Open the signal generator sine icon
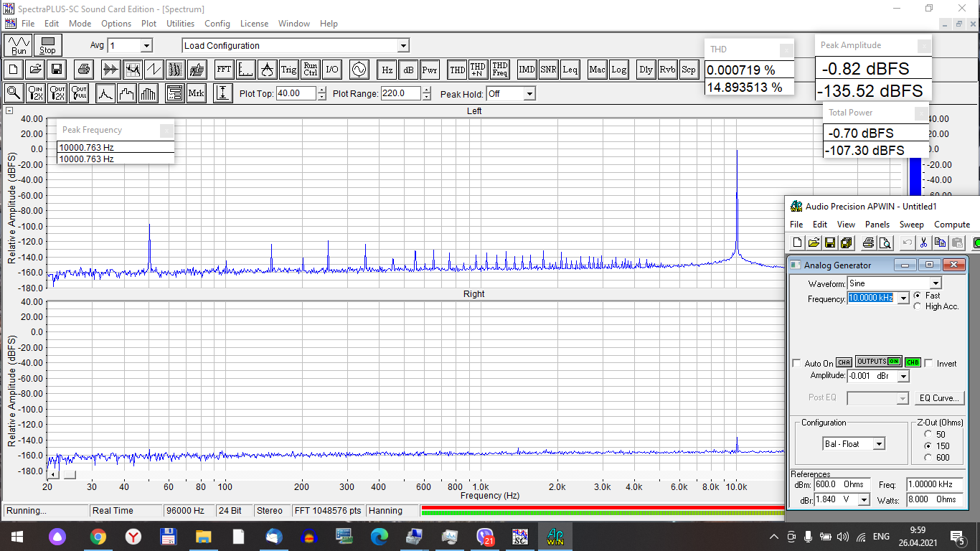This screenshot has height=551, width=980. coord(358,70)
